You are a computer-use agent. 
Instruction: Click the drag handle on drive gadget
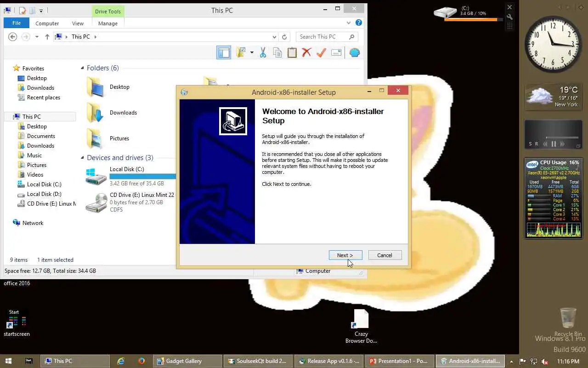[509, 26]
